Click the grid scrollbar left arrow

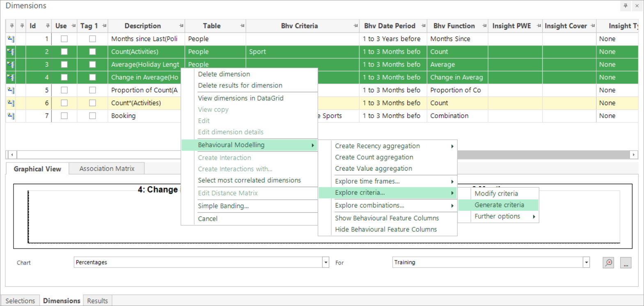click(x=12, y=155)
